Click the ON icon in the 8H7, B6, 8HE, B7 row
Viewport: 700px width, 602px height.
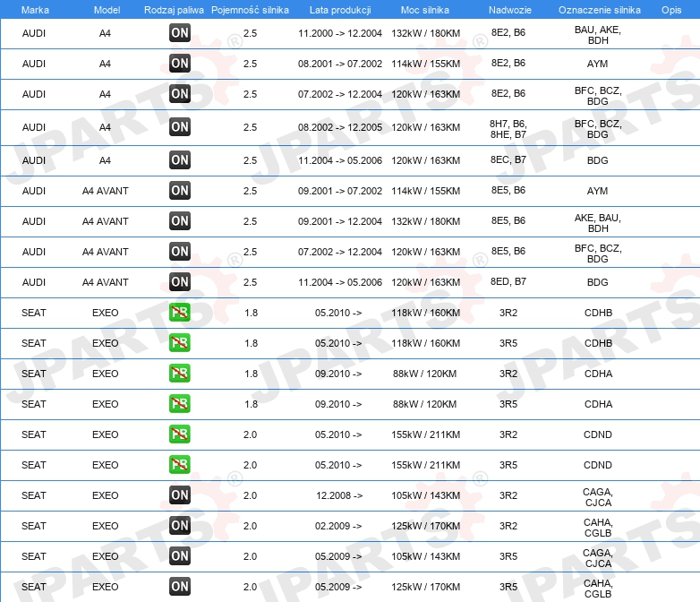pyautogui.click(x=180, y=126)
